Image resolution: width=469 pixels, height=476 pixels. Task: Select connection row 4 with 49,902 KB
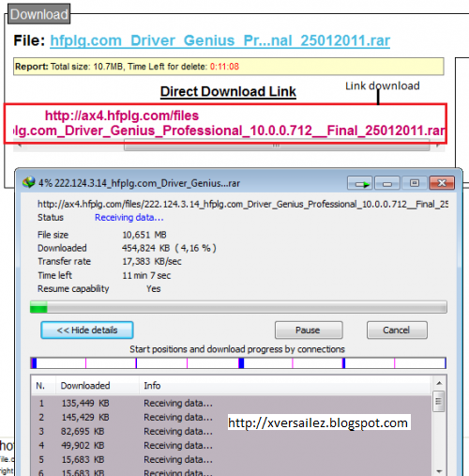[x=232, y=445]
